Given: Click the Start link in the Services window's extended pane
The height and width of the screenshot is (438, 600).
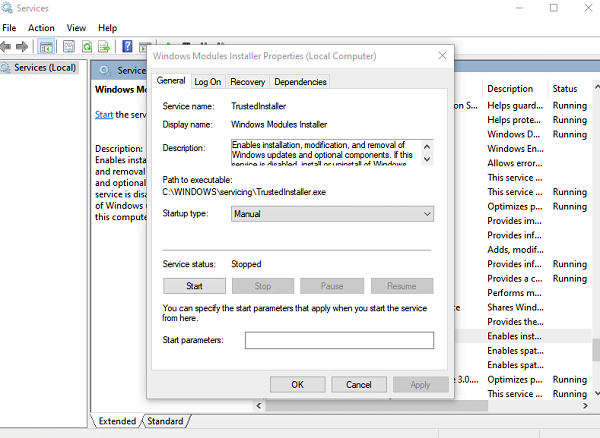Looking at the screenshot, I should [x=104, y=115].
